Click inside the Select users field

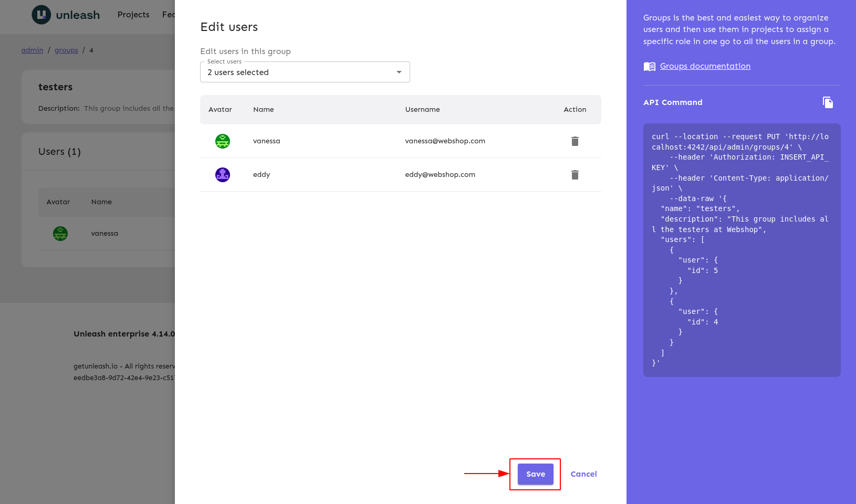(289, 72)
